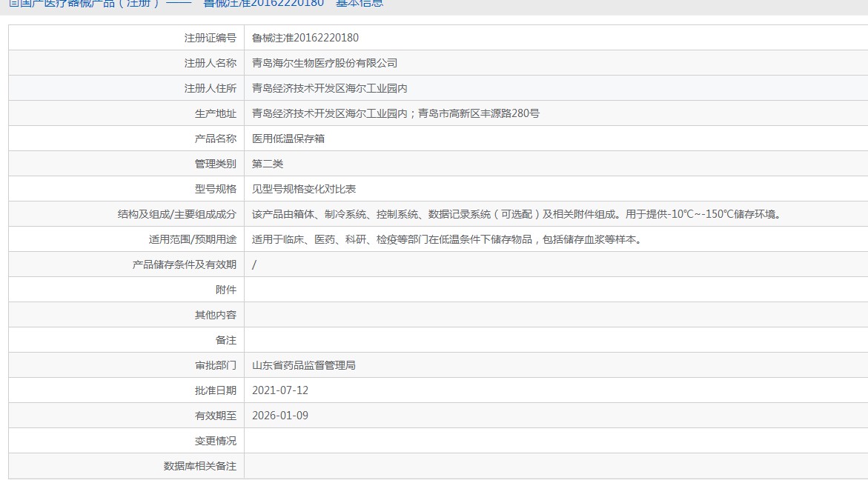Screen dimensions: 868x483
Task: Click the production address containing 丰源路280号
Action: coord(395,113)
